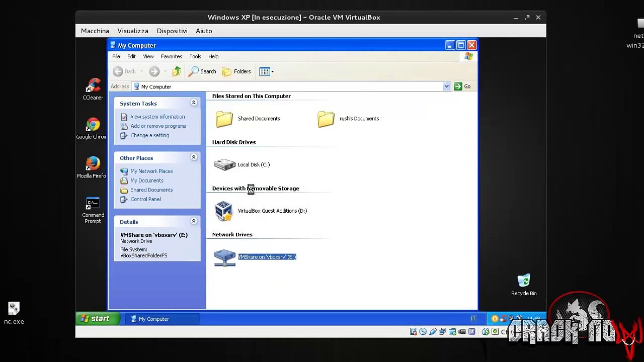Open Shared Documents sidebar link
The width and height of the screenshot is (644, 362).
click(x=151, y=190)
